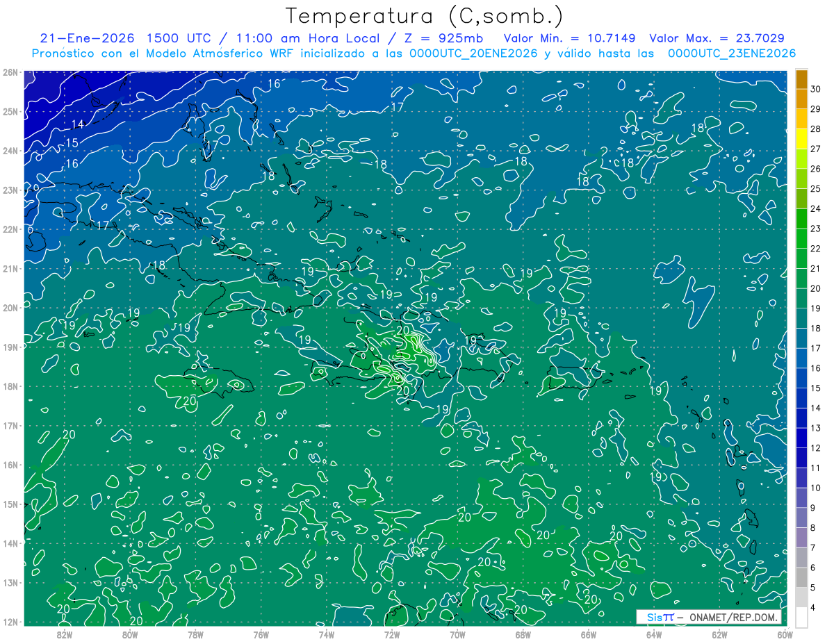Viewport: 834px width, 644px height.
Task: Click 'Valor Max. = 23.7029' value
Action: point(717,38)
